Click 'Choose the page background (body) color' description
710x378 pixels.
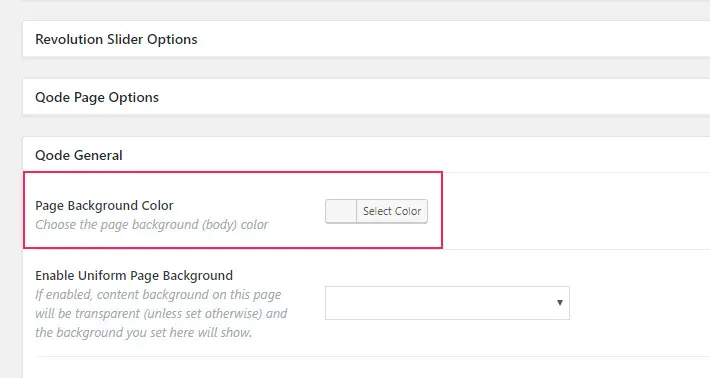point(152,225)
